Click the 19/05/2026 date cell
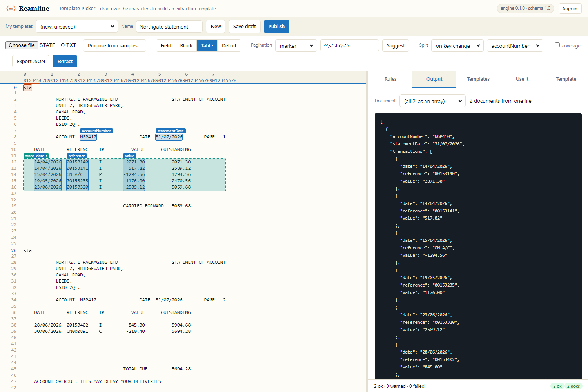Image resolution: width=588 pixels, height=392 pixels. coord(48,181)
